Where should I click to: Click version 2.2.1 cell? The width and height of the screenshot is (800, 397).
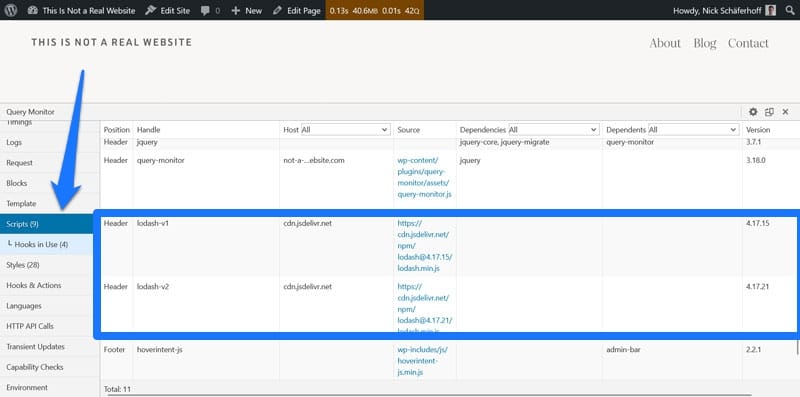[x=754, y=350]
